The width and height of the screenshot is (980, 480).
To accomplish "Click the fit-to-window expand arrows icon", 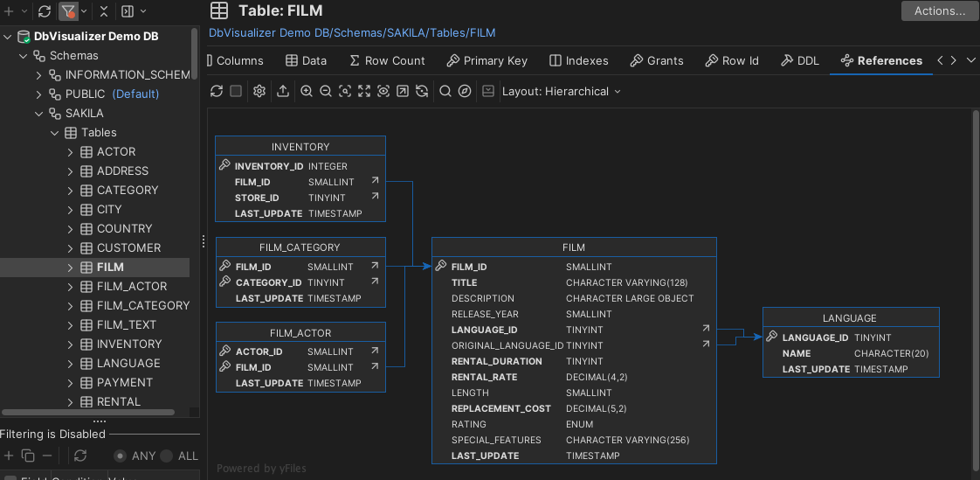I will pos(364,91).
